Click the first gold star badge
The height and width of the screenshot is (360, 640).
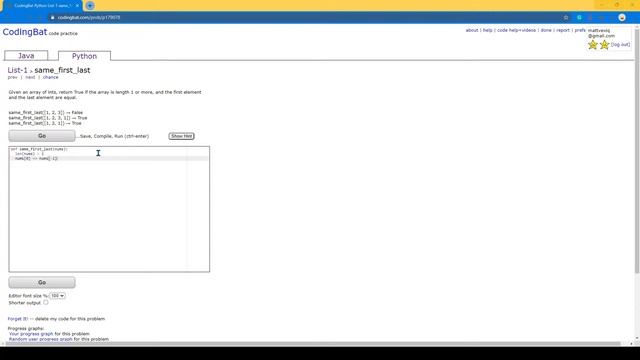(593, 45)
